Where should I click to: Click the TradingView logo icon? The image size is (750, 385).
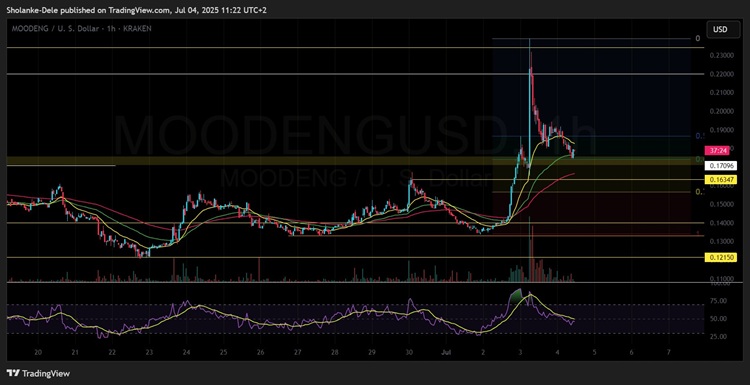tap(13, 373)
